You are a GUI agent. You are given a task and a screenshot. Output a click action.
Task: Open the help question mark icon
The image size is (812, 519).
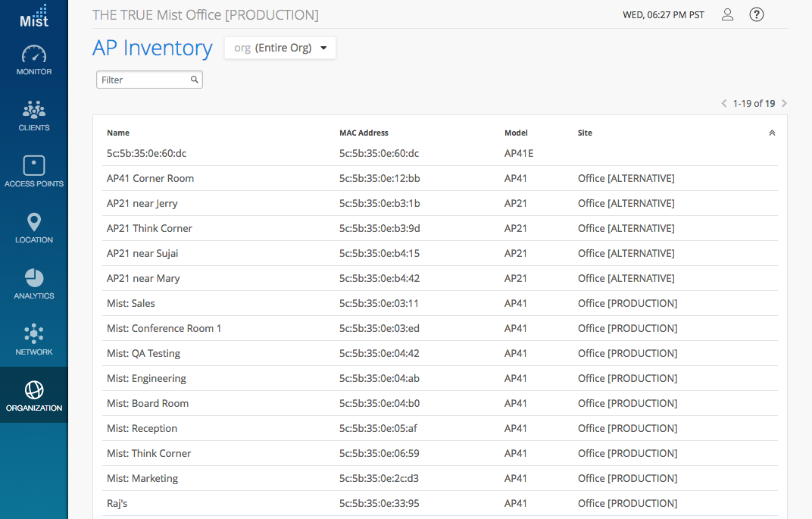tap(756, 14)
